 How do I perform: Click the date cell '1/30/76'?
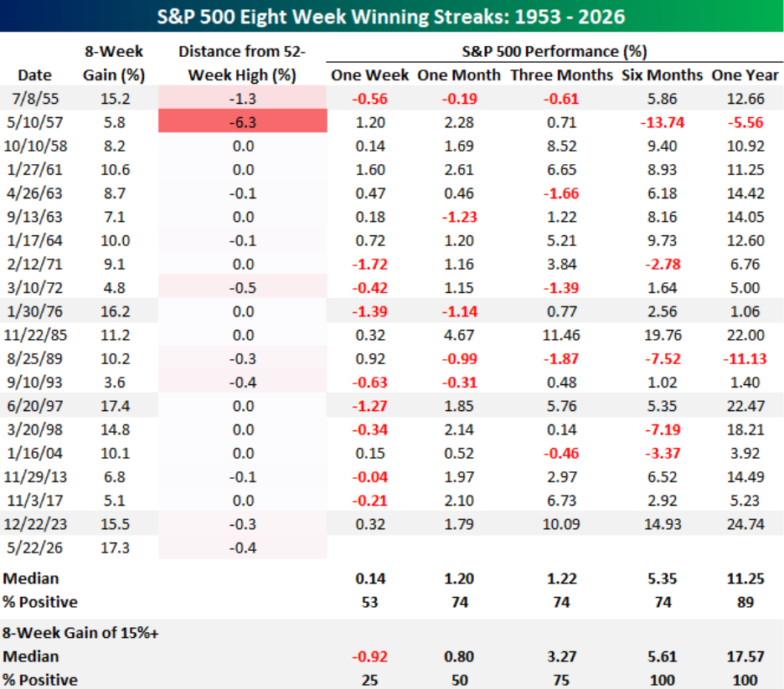pos(35,311)
